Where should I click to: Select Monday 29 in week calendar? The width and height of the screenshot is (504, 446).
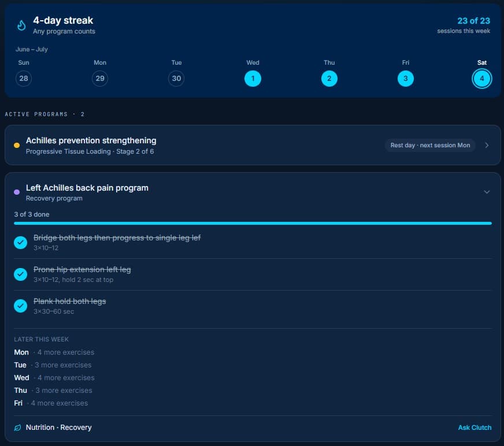click(x=100, y=79)
